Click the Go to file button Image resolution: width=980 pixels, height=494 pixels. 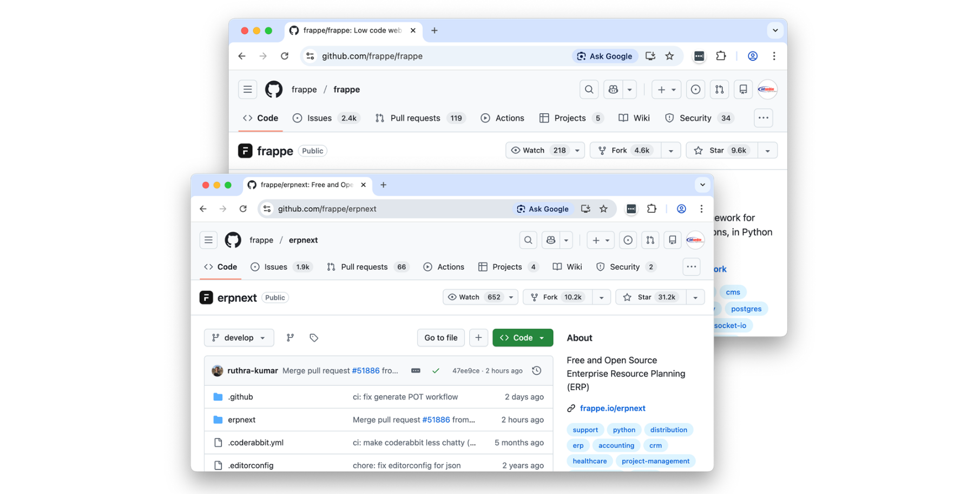(440, 337)
